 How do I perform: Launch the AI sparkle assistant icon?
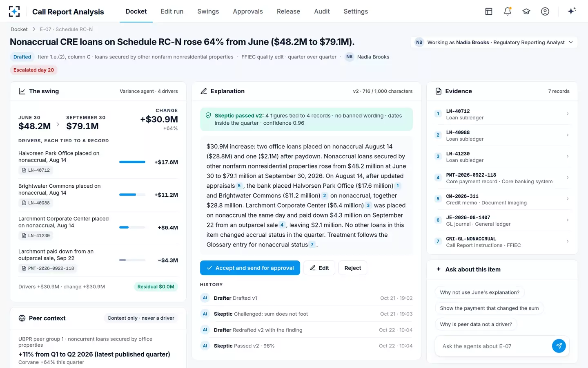pos(572,11)
